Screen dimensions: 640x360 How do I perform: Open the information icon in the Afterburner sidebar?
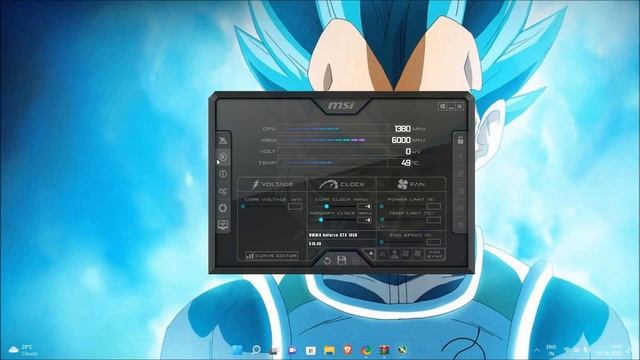(222, 174)
